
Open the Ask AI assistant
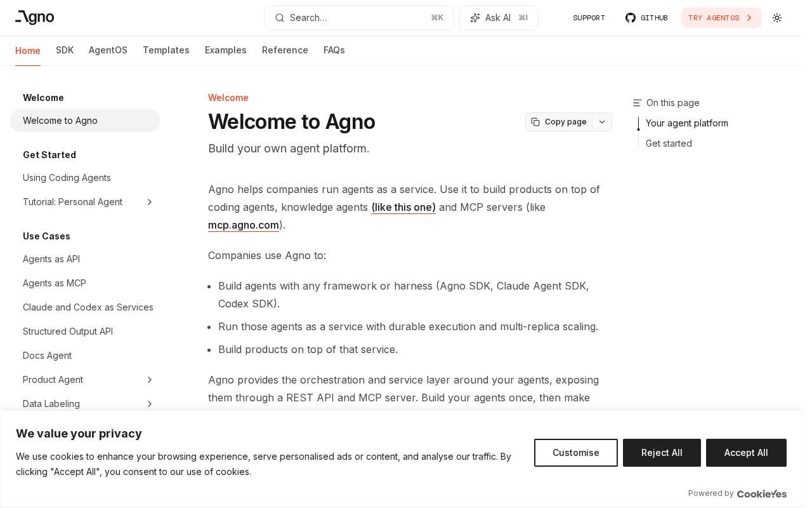pos(499,18)
